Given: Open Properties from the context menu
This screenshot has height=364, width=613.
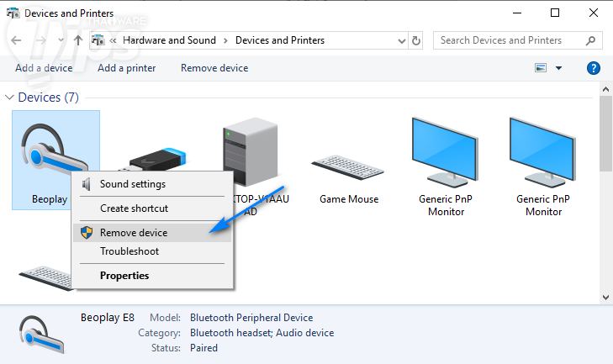Looking at the screenshot, I should tap(124, 275).
